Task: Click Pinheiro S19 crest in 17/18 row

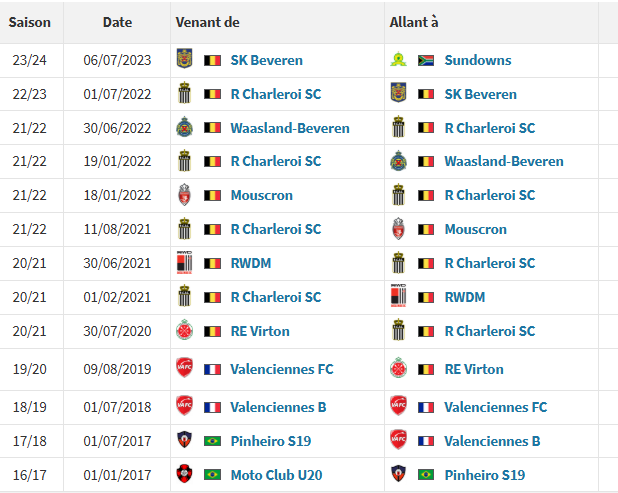Action: pyautogui.click(x=184, y=440)
